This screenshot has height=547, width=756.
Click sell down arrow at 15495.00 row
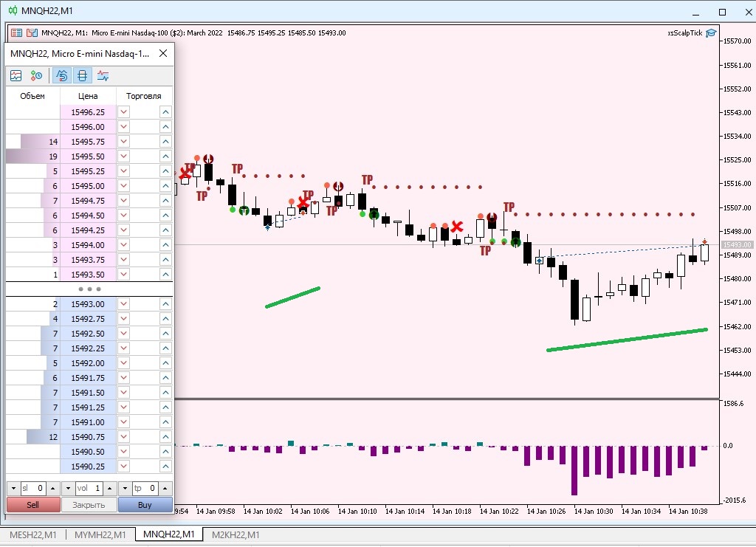[x=124, y=185]
